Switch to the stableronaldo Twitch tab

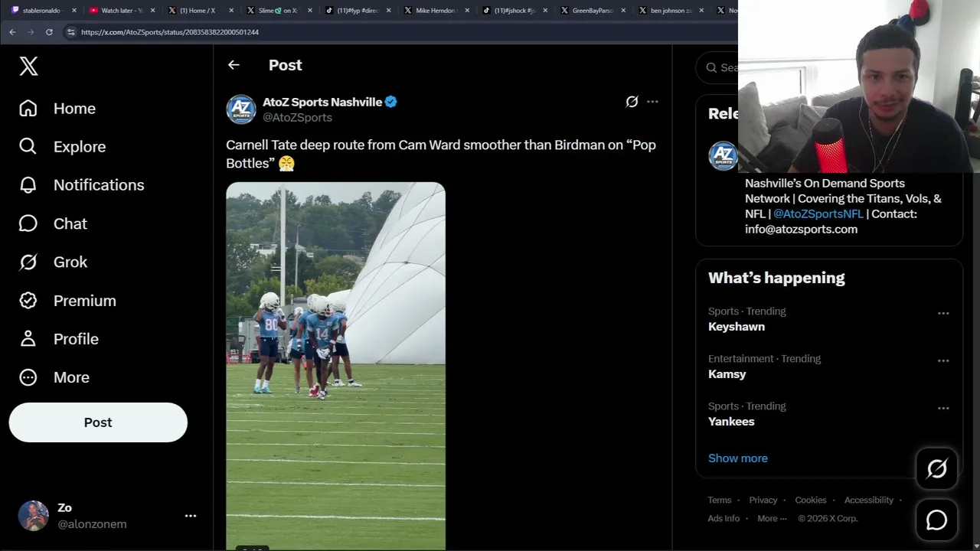click(x=41, y=11)
